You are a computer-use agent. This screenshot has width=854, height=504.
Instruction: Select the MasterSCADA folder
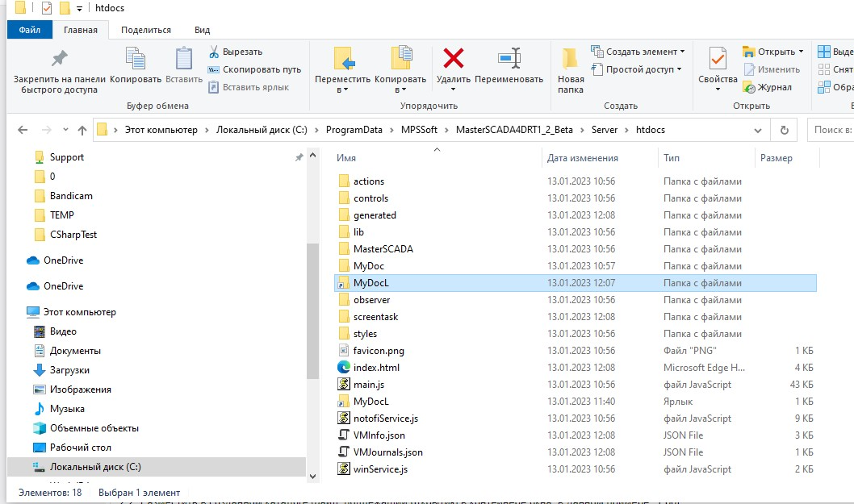pos(383,249)
